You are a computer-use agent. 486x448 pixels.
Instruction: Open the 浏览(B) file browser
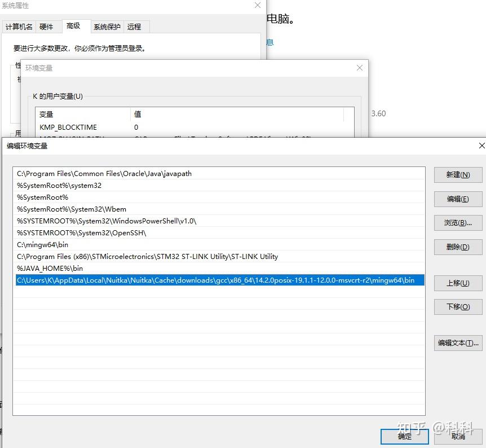457,223
